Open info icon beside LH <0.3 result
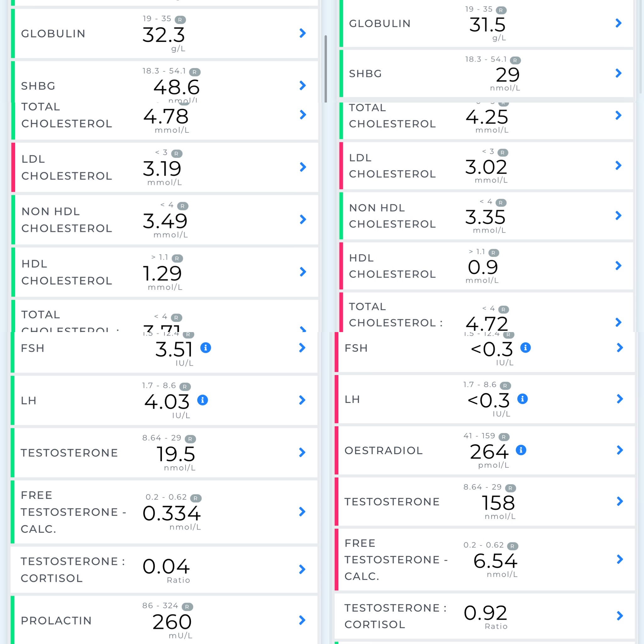 (522, 399)
